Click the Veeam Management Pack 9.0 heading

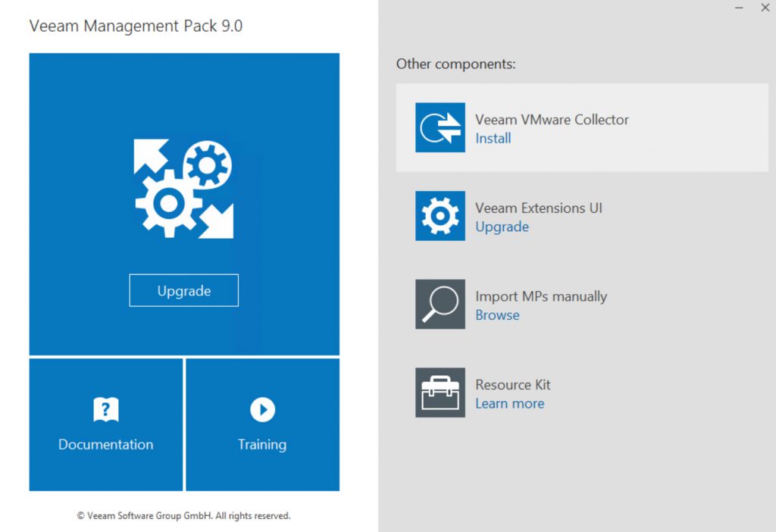click(136, 26)
